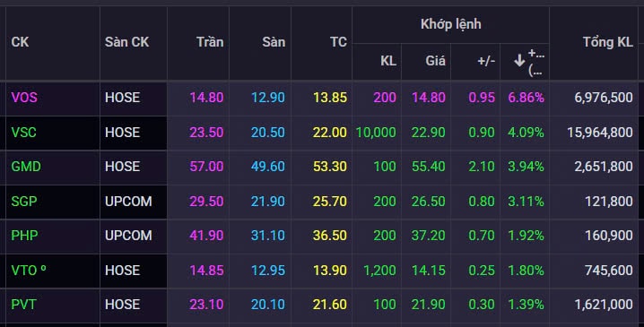Click the descending sort arrow icon
The image size is (644, 327).
click(519, 61)
